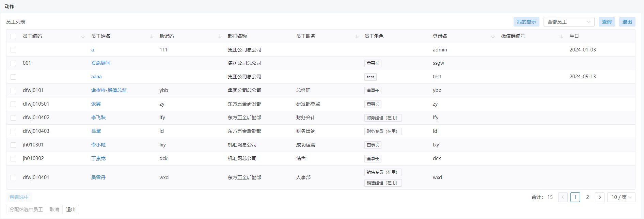Go to next page arrow
Screen dimensions: 644x219
point(600,197)
